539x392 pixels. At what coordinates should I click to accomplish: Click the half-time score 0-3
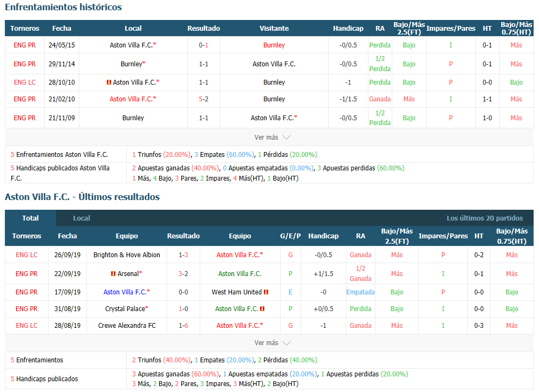(479, 325)
